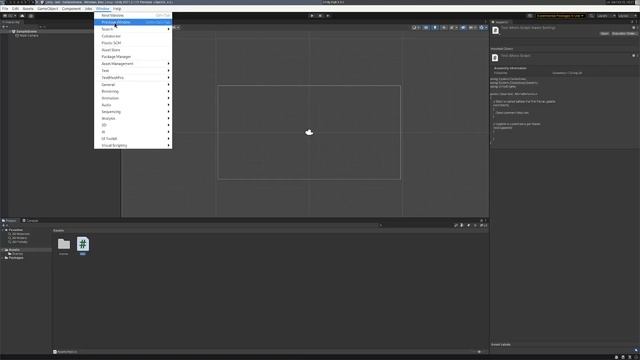Select All Prefabs under Favorites
The image size is (640, 360).
click(20, 242)
